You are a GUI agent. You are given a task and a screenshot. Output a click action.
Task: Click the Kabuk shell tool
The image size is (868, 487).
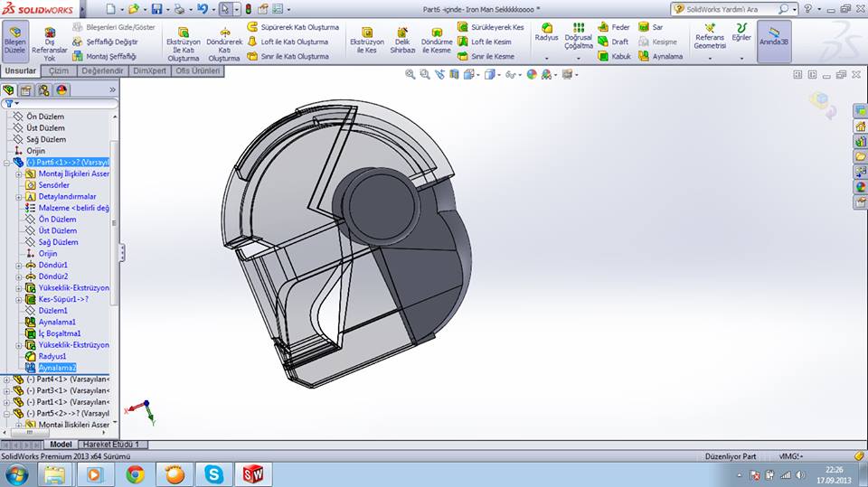(x=614, y=56)
